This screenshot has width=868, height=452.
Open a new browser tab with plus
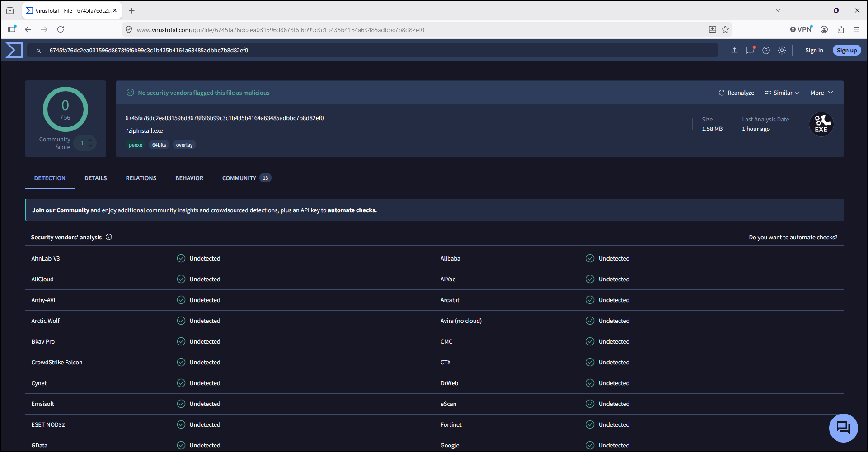[x=132, y=10]
